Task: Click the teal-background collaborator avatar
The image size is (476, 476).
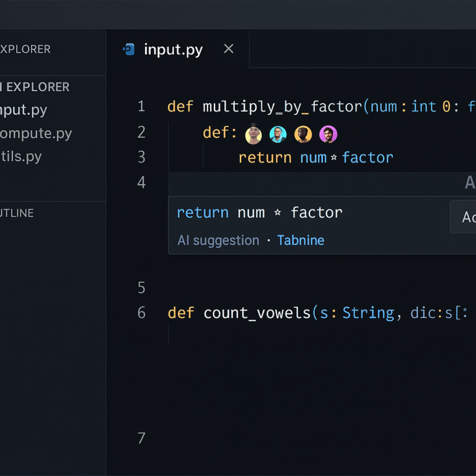Action: tap(278, 134)
